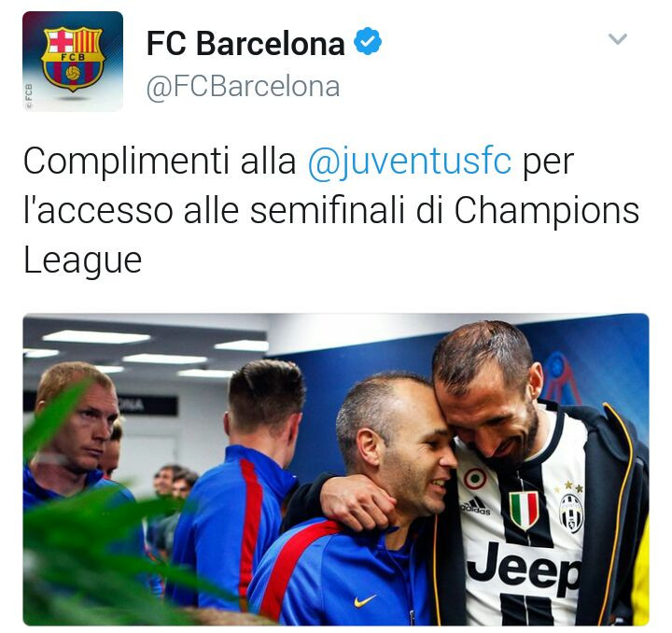
Task: Click the Nike swoosh on blue jacket
Action: (365, 601)
